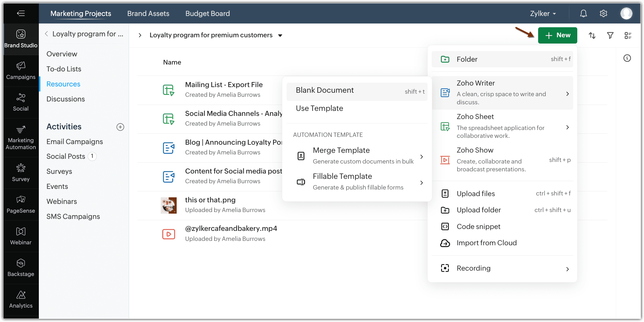Open Backstage in the sidebar
644x322 pixels.
[x=21, y=267]
